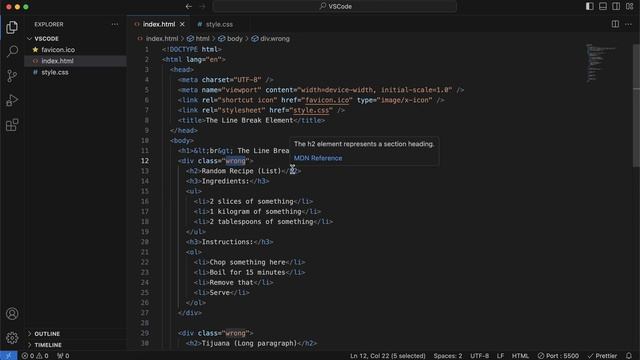Click the Prettier status item

tap(602, 356)
